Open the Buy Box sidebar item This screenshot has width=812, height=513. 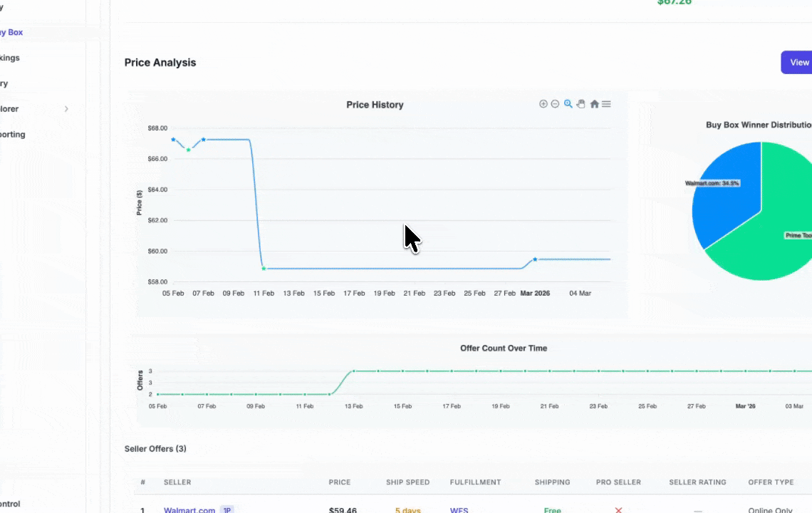pyautogui.click(x=11, y=32)
